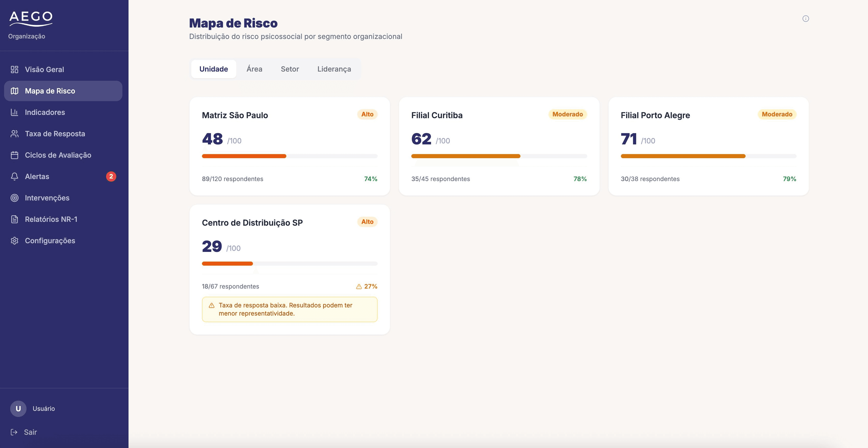Click the Filial Porto Alegre progress bar
Image resolution: width=868 pixels, height=448 pixels.
coord(708,156)
